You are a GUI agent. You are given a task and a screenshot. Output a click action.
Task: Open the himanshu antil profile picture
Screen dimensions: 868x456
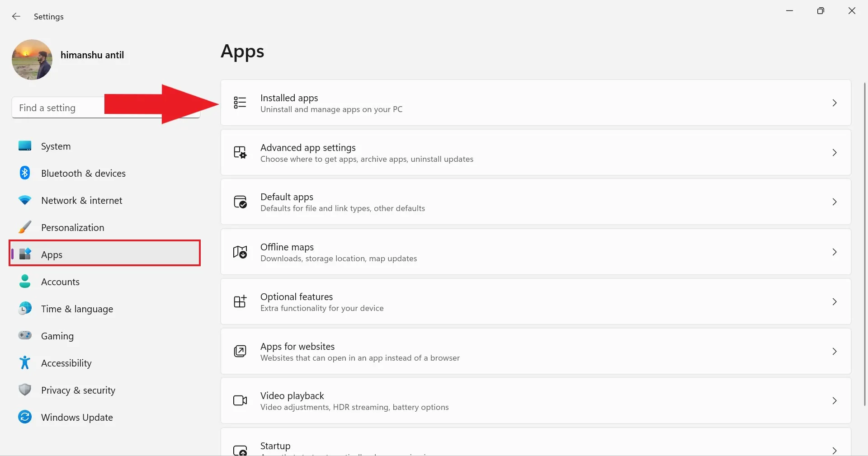tap(32, 60)
